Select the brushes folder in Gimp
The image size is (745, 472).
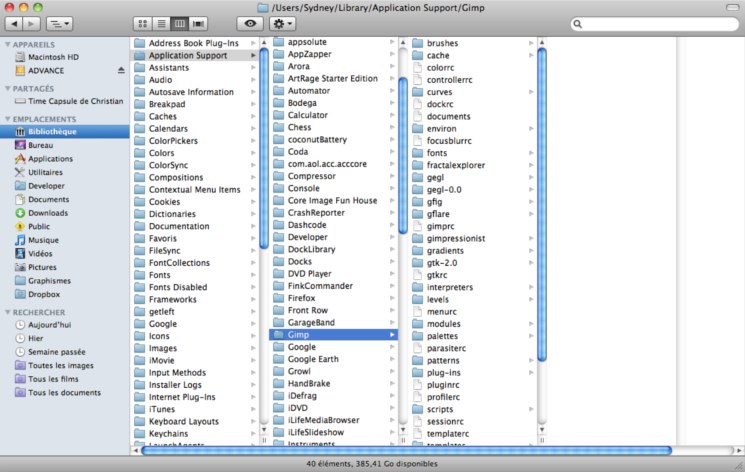pos(442,44)
